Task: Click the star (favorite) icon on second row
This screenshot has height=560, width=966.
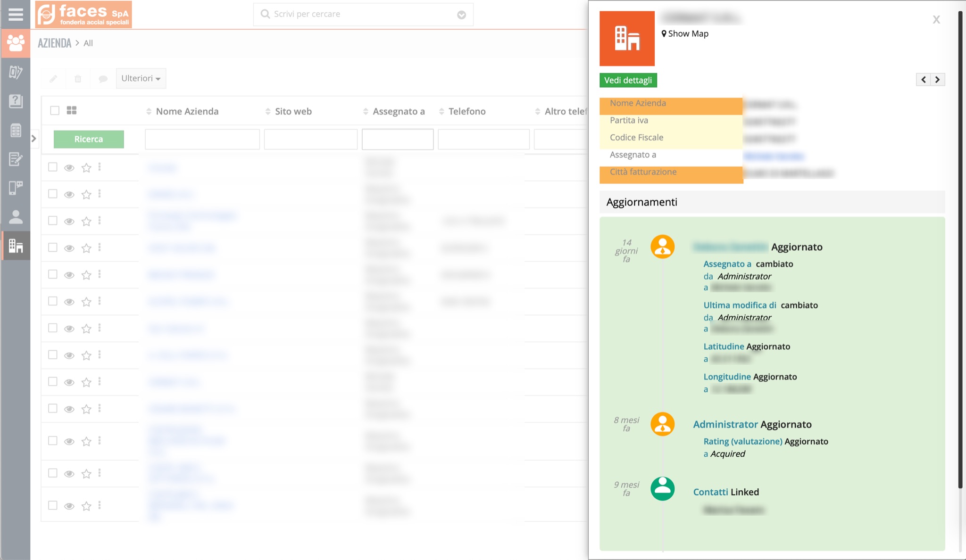Action: [x=86, y=194]
